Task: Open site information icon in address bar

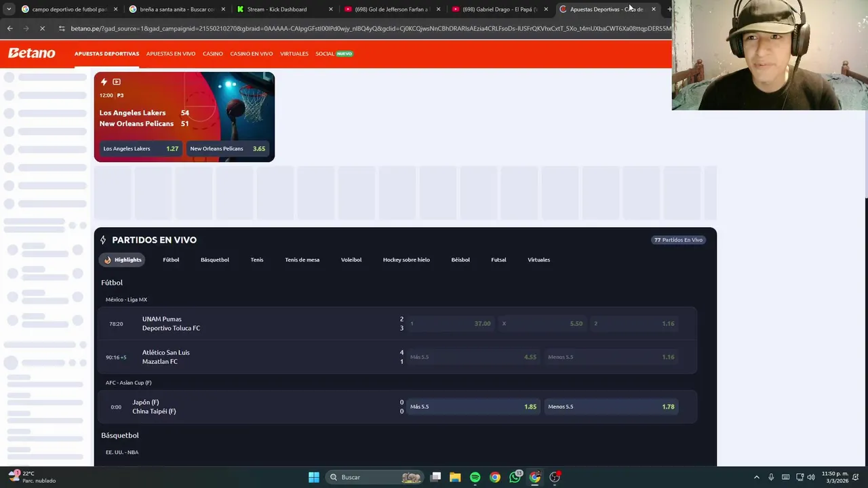Action: 62,28
